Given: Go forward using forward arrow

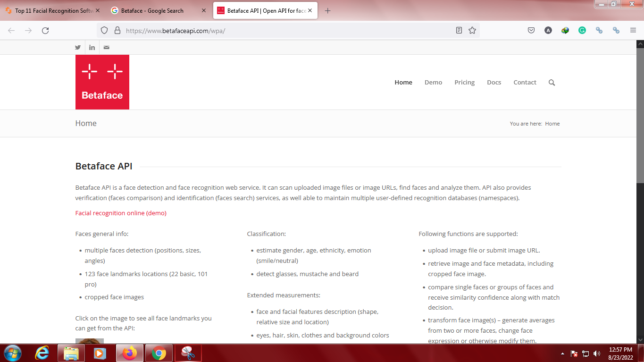Looking at the screenshot, I should [28, 30].
